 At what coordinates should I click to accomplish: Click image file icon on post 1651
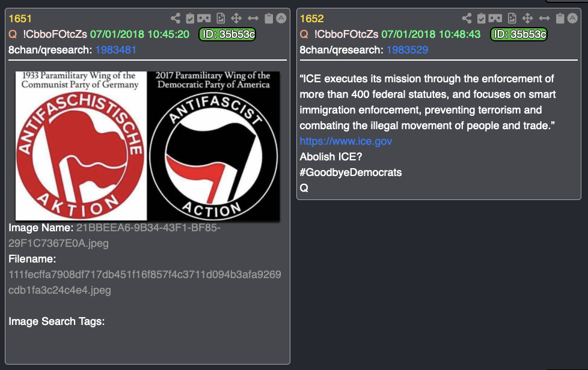pos(221,19)
